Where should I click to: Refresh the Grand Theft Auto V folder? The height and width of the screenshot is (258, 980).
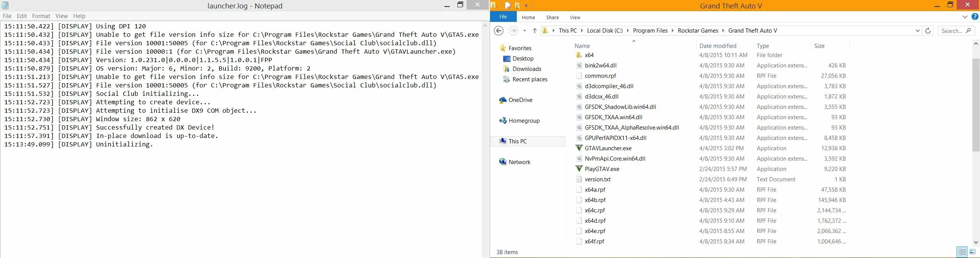928,31
